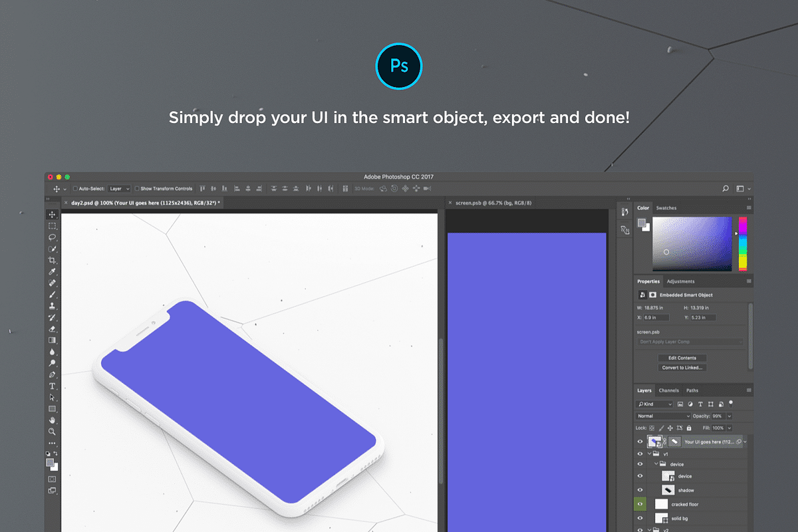This screenshot has height=532, width=798.
Task: Select the Healing Brush tool
Action: coord(52,283)
